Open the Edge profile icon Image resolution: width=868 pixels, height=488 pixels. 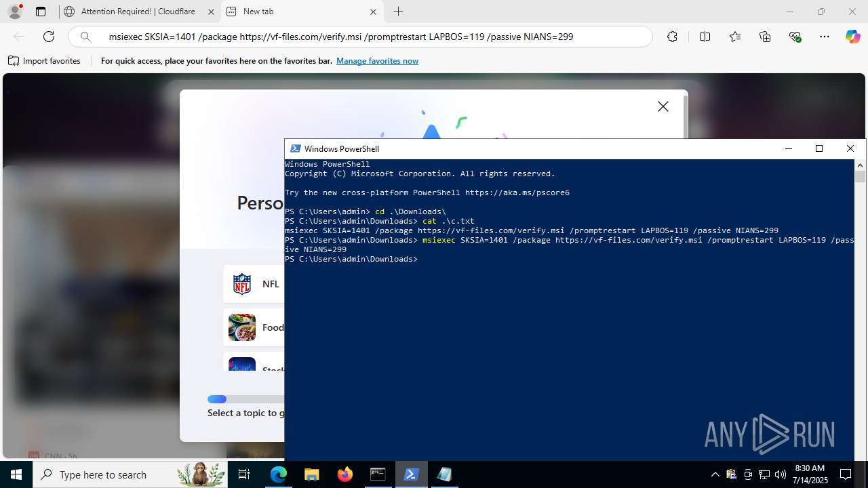[x=15, y=12]
